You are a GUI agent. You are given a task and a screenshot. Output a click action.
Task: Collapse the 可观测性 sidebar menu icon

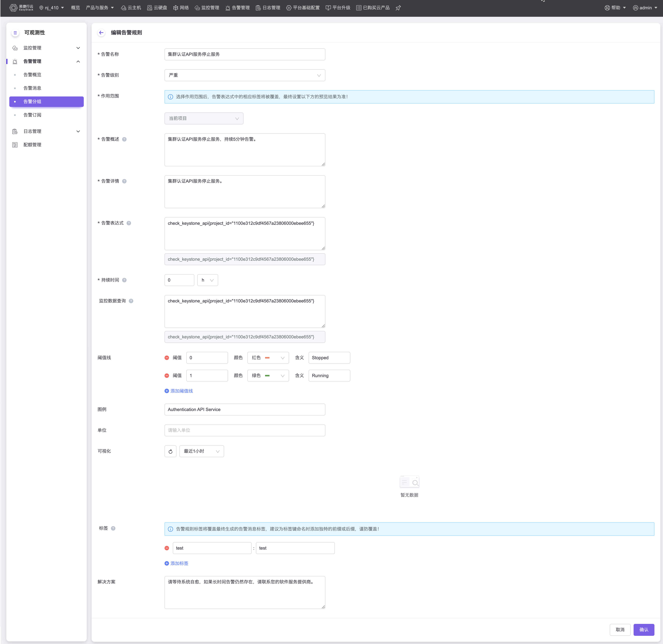(15, 33)
